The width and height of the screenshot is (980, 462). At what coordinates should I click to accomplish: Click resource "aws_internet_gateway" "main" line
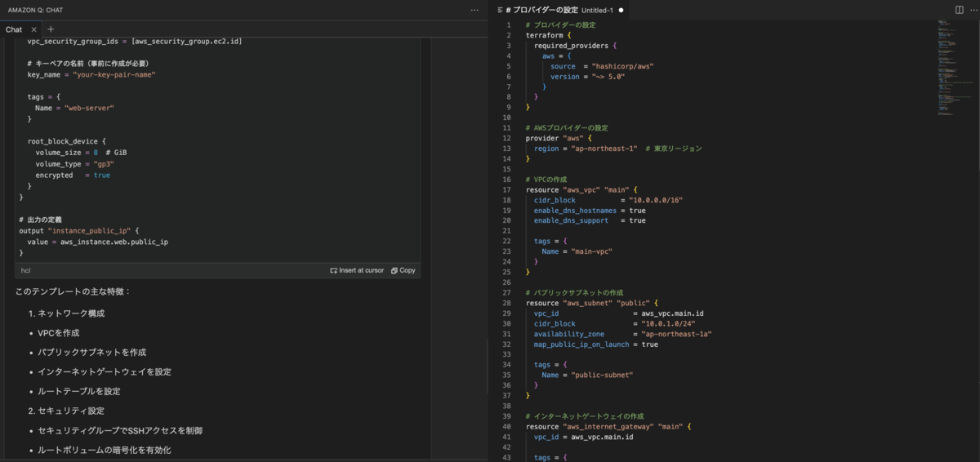click(x=608, y=426)
